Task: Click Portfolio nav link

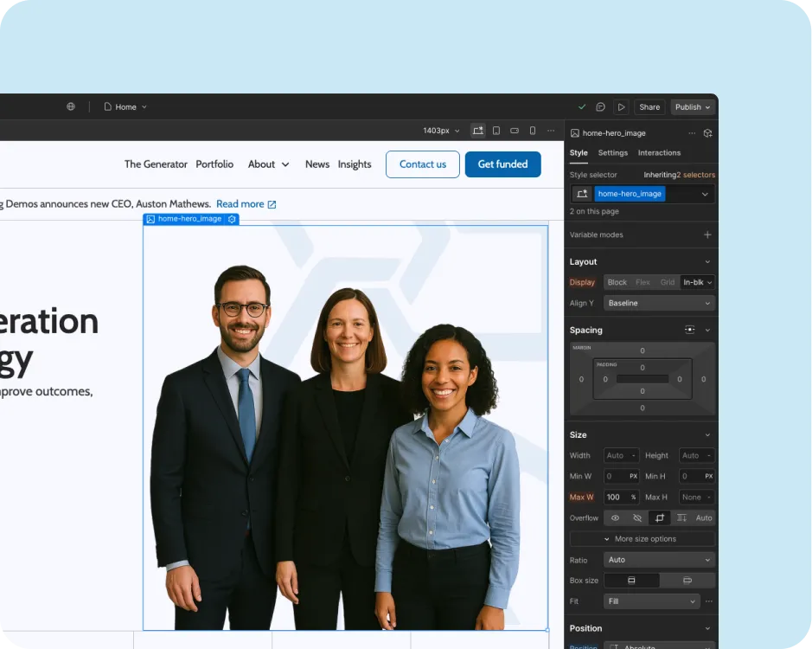Action: pyautogui.click(x=214, y=164)
